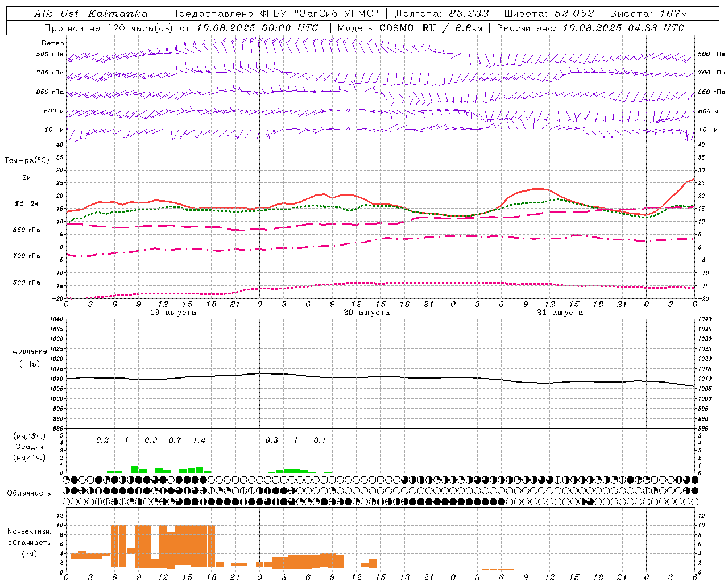Select the latitude value Широта: 52.052

549,14
